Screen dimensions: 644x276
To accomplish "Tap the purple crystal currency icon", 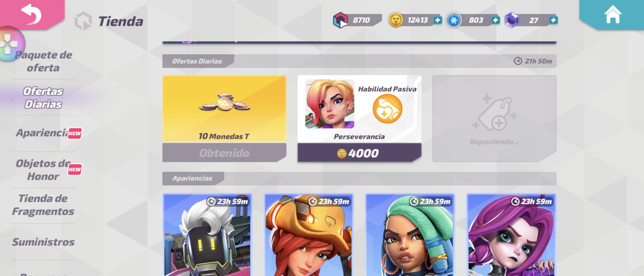I will (512, 20).
